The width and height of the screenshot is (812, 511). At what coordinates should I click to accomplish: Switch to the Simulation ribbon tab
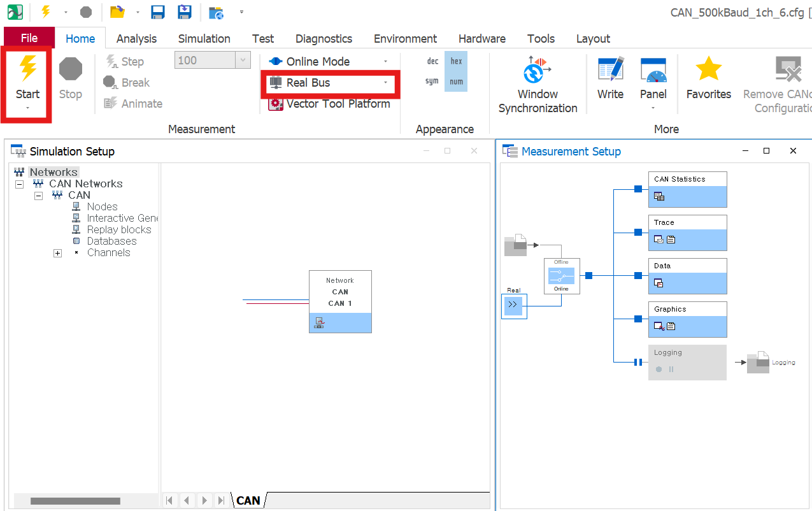(204, 39)
